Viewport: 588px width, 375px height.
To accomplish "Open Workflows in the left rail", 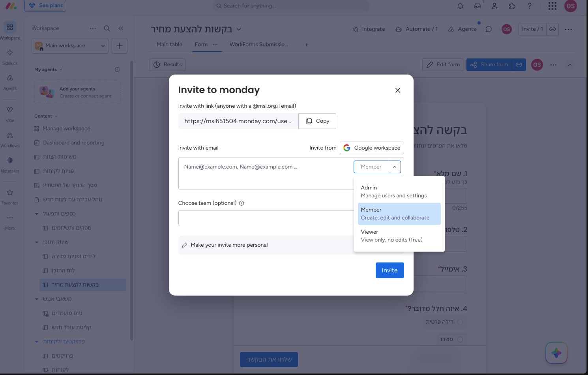I will point(10,139).
